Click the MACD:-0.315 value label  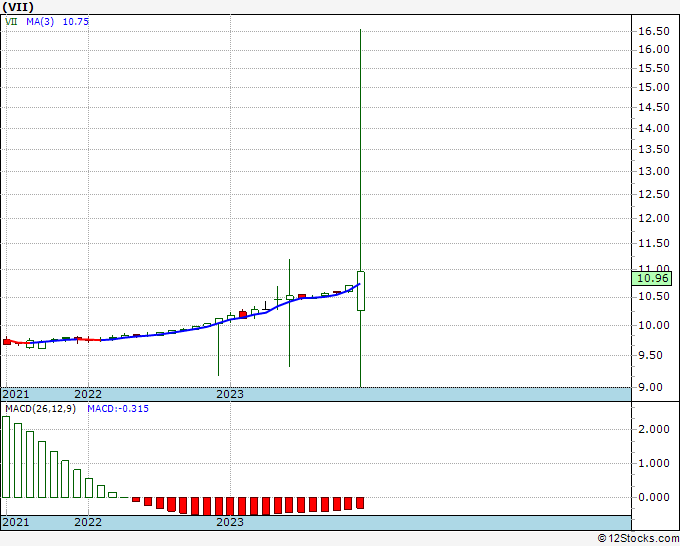118,409
